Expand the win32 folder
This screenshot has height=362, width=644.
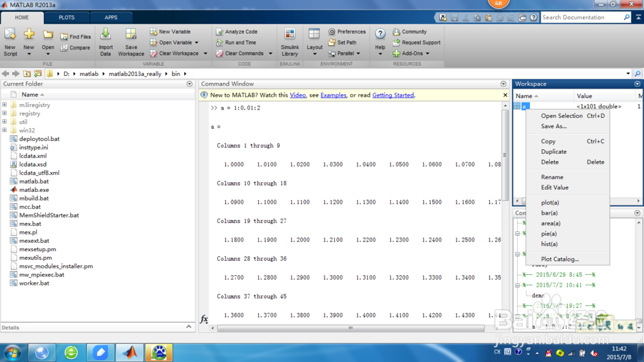coord(5,130)
